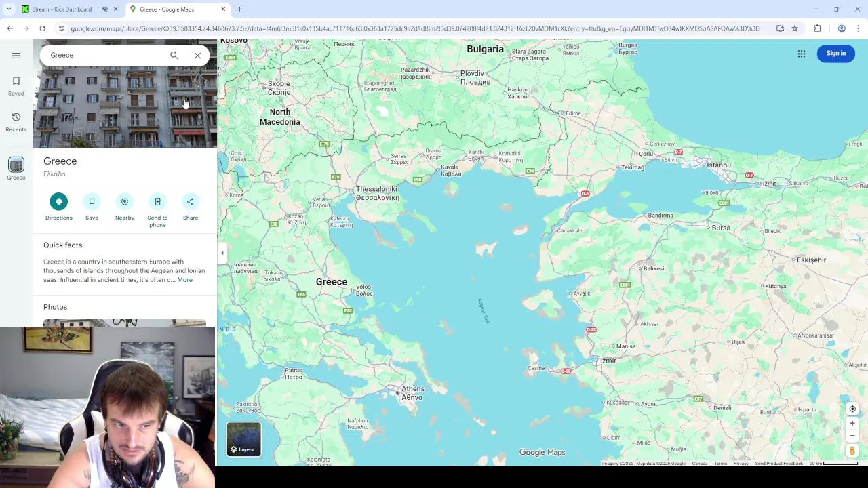Click the North Macedonia country label
The image size is (868, 488).
click(x=279, y=117)
